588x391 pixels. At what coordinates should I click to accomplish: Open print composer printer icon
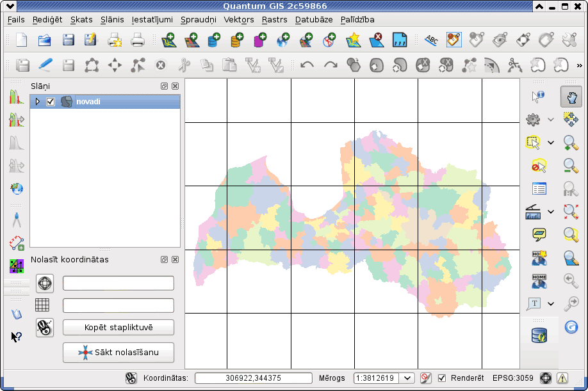[x=115, y=40]
